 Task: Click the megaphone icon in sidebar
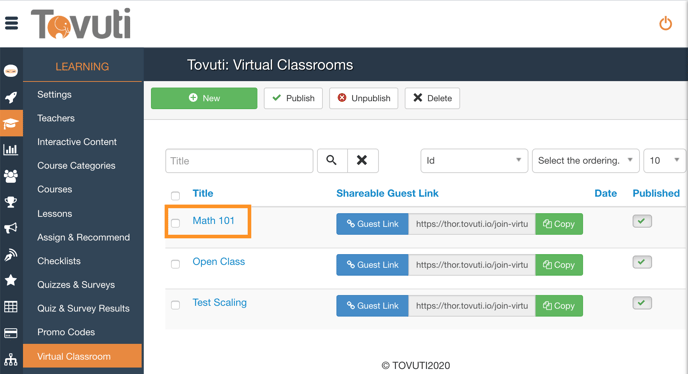[x=11, y=228]
